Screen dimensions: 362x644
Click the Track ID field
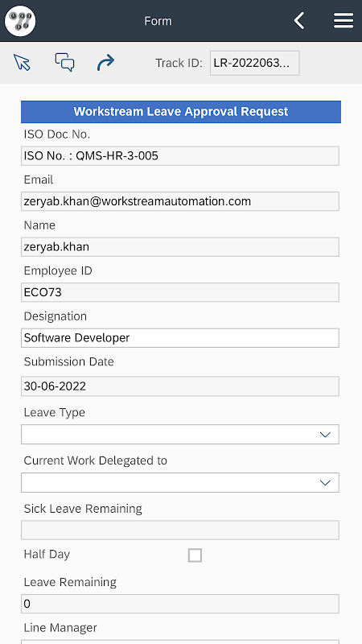[254, 64]
